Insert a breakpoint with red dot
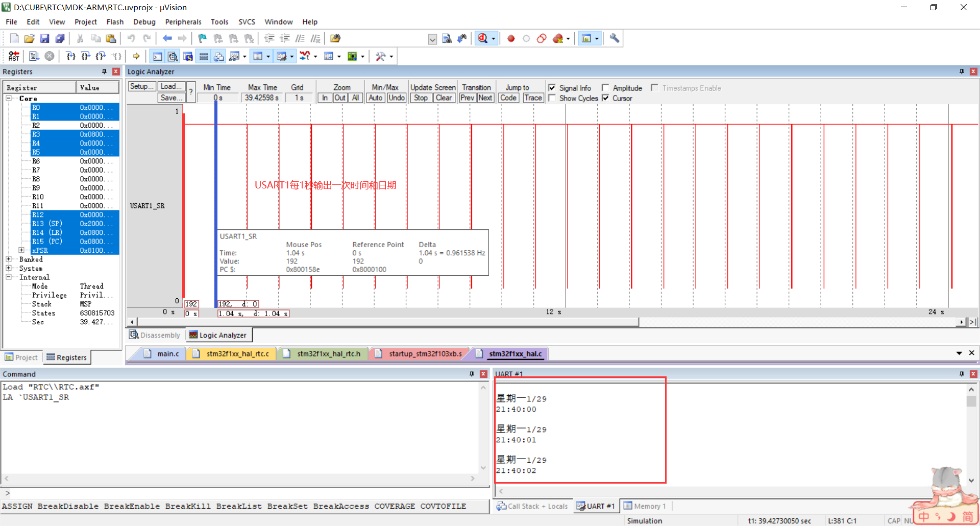Screen dimensions: 980x526 point(511,38)
